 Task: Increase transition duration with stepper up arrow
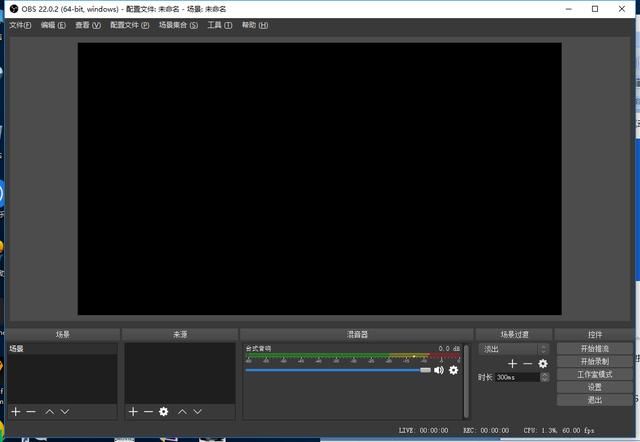[544, 375]
